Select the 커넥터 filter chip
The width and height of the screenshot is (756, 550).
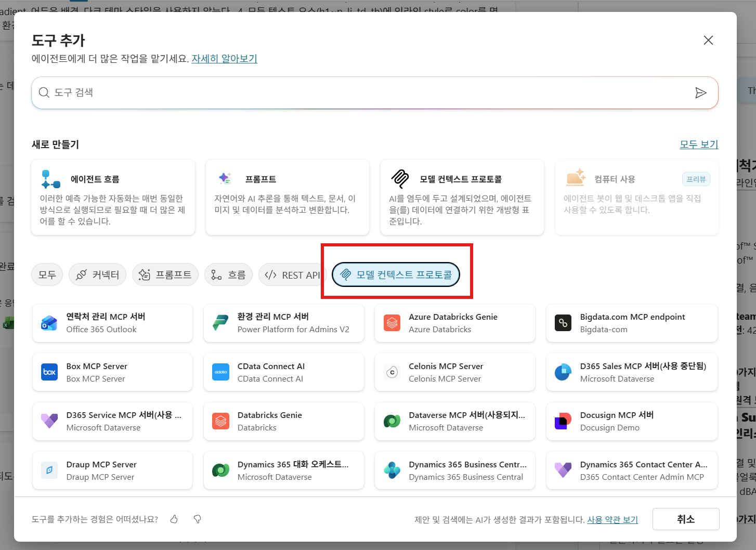pyautogui.click(x=98, y=274)
